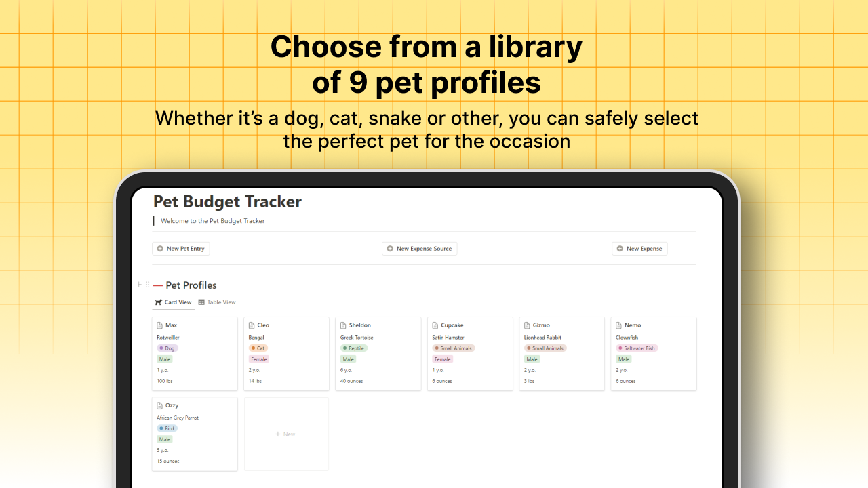The height and width of the screenshot is (488, 868).
Task: Open Gizmo the Lionhead Rabbit's card
Action: (x=561, y=352)
